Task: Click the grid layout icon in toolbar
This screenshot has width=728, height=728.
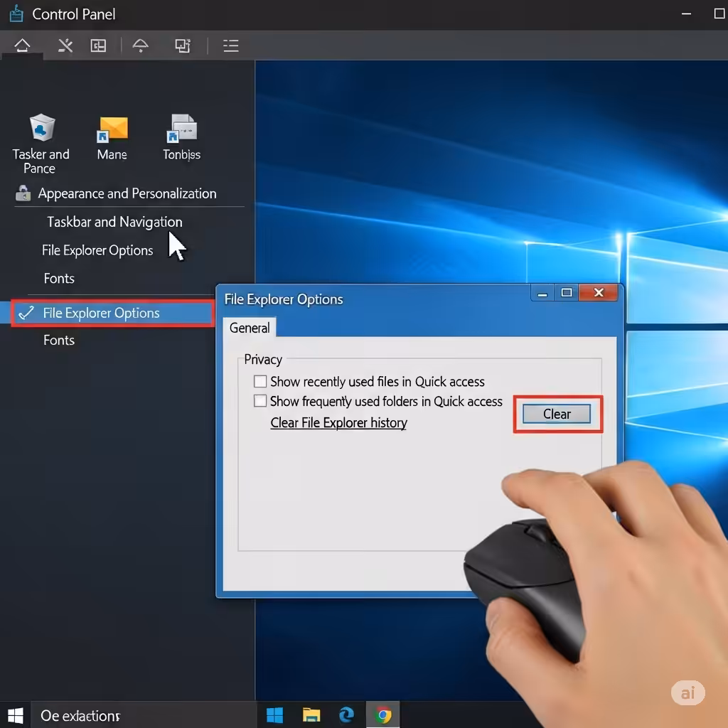Action: tap(98, 45)
